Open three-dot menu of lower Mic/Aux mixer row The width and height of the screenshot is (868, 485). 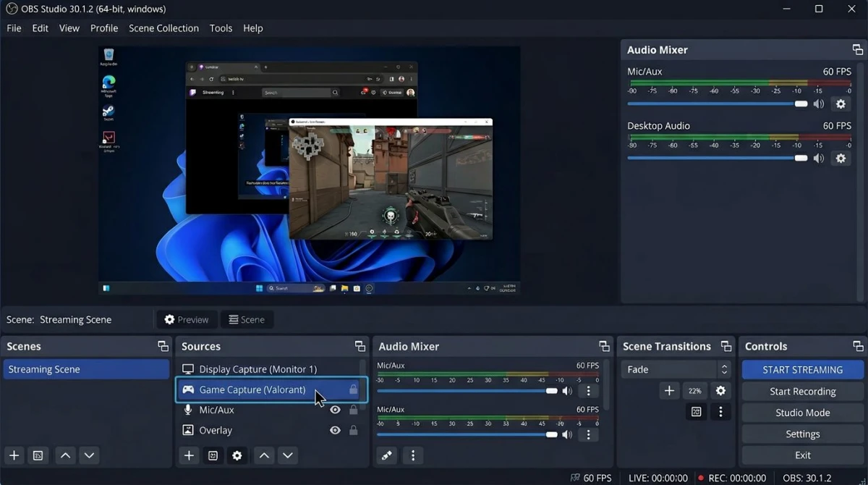click(588, 435)
